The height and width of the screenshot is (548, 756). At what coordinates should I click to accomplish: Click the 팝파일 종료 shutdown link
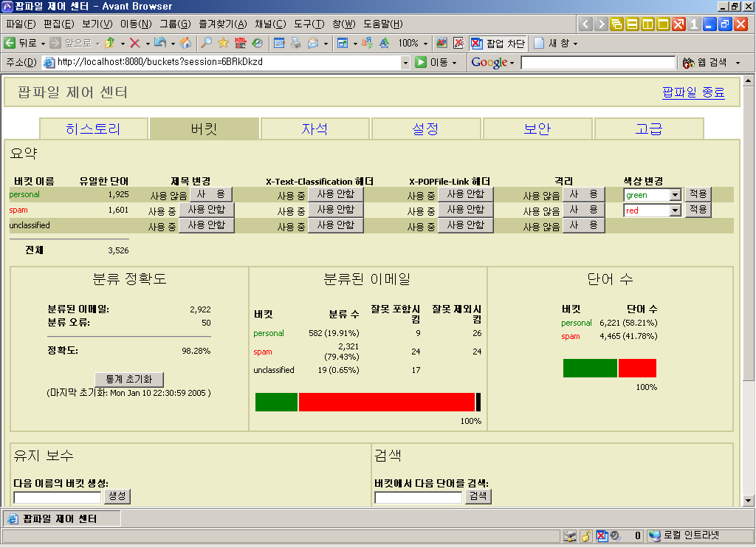coord(693,92)
